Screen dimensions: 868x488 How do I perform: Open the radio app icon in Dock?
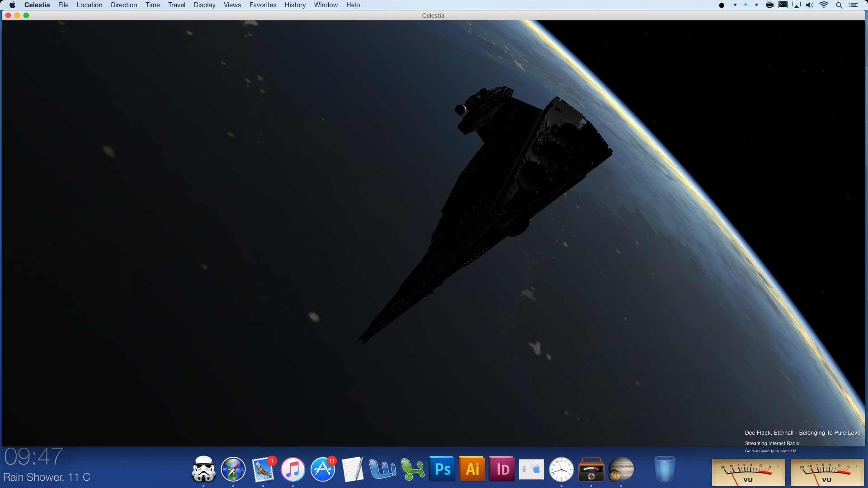click(591, 469)
